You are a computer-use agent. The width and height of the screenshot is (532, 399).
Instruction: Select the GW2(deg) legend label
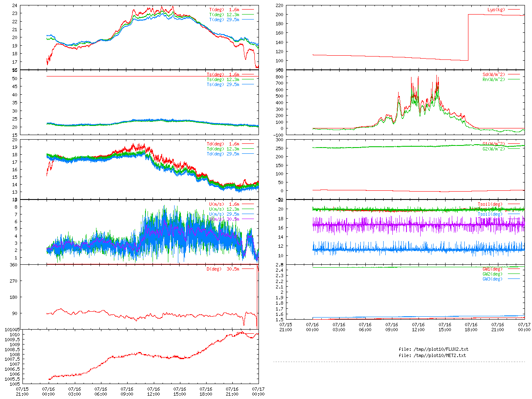click(x=493, y=274)
